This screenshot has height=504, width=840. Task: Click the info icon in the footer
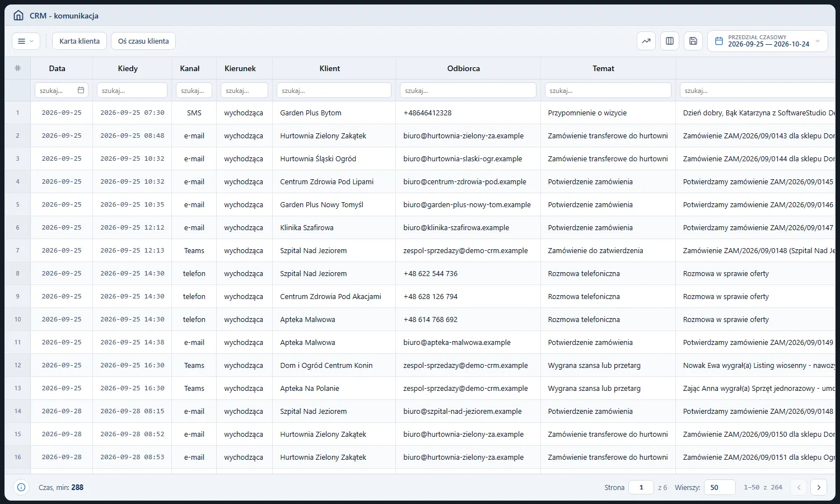point(21,487)
